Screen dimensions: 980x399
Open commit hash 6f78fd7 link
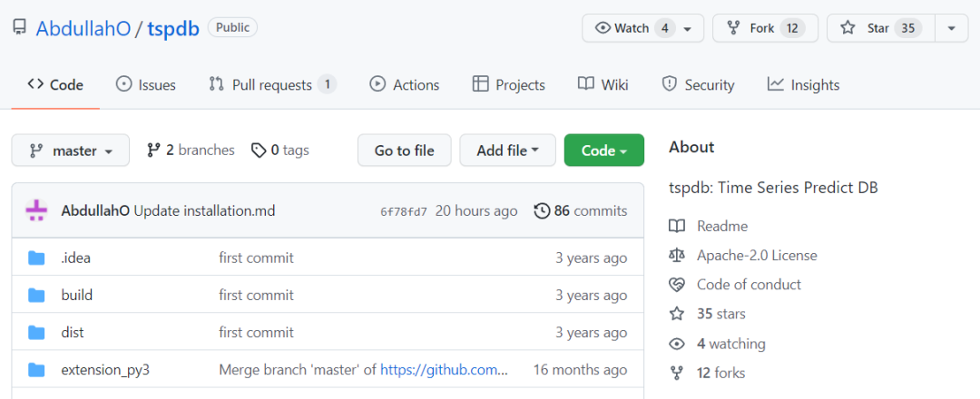[404, 211]
